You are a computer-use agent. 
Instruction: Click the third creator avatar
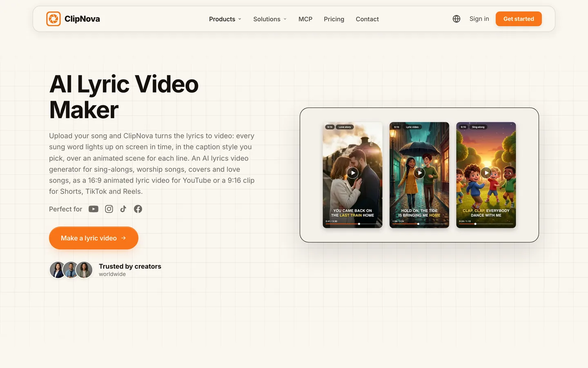84,270
